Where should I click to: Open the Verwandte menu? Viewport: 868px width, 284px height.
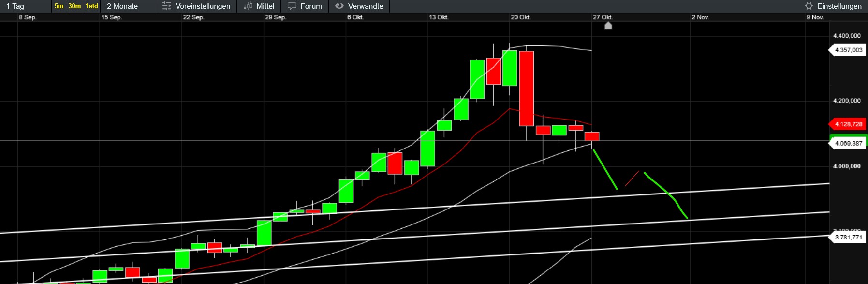[366, 6]
